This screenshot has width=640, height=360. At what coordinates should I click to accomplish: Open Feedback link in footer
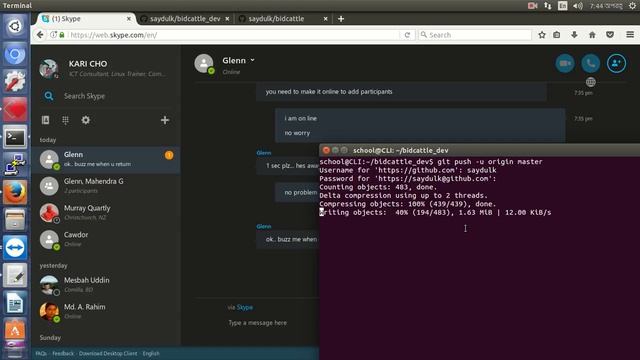pos(63,353)
